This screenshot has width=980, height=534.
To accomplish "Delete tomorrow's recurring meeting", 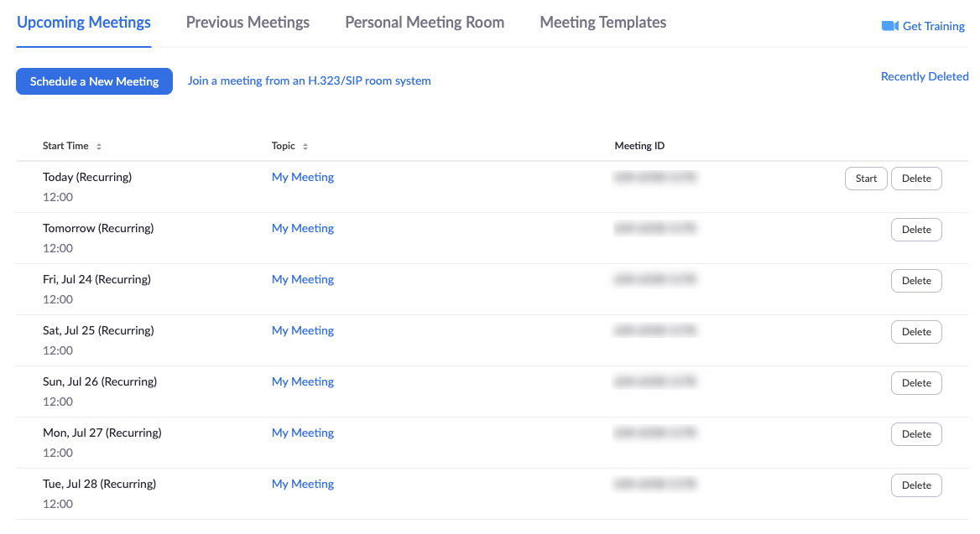I will point(916,230).
